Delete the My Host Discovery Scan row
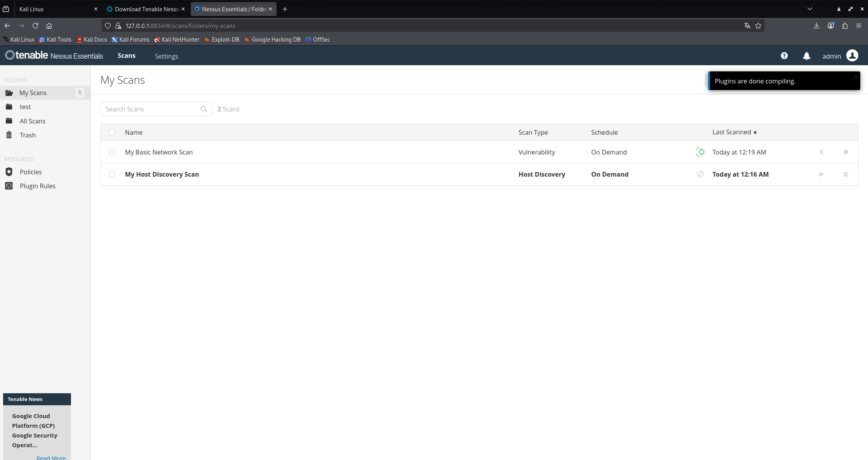The image size is (868, 460). coord(846,174)
